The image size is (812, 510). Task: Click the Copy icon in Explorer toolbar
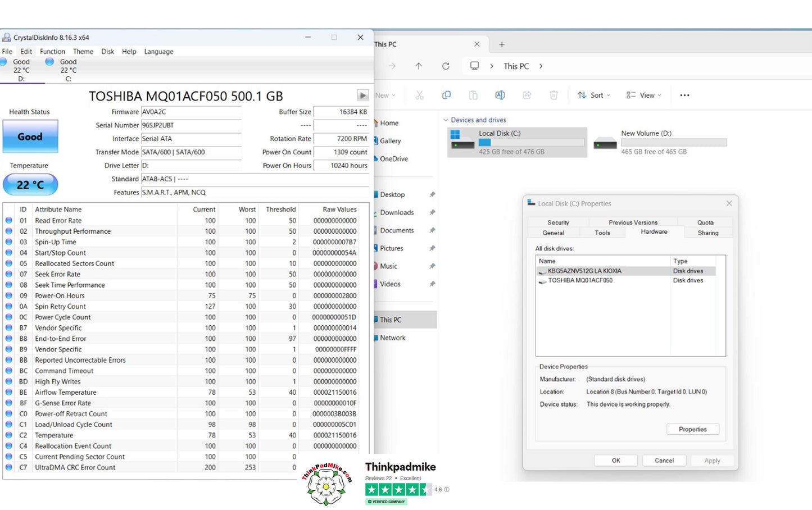(447, 95)
